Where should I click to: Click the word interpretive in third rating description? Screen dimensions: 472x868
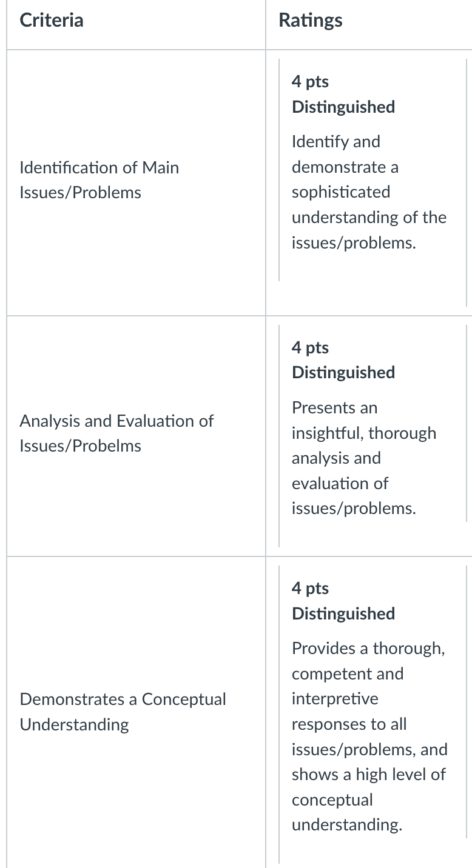coord(335,699)
